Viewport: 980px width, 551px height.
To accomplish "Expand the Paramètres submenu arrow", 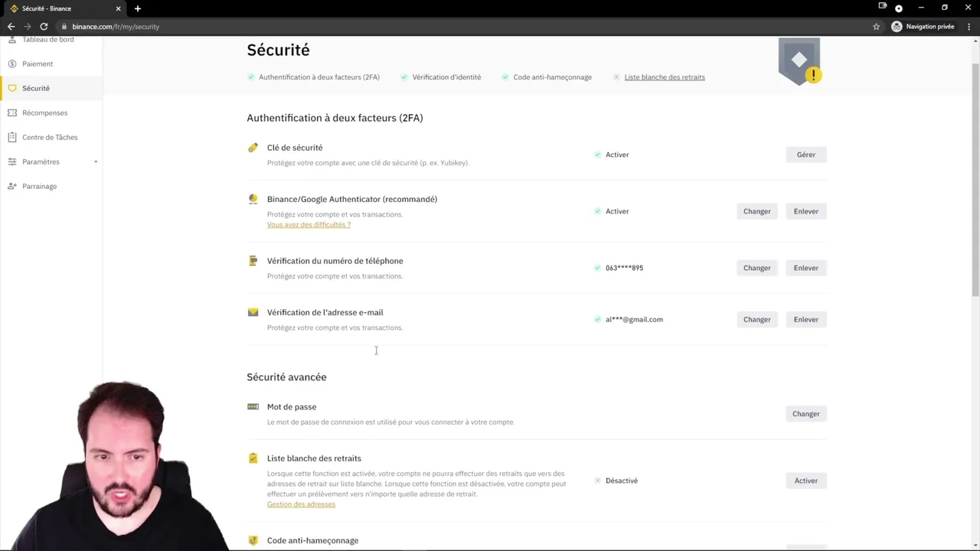I will point(96,161).
